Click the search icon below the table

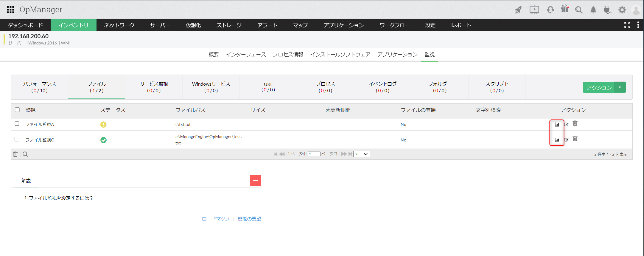tap(25, 154)
